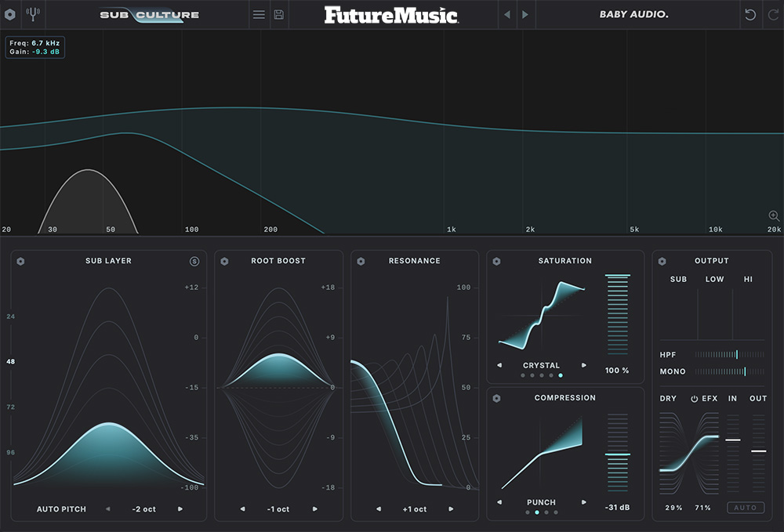Step Root Boost octave right from -1 oct
The image size is (784, 532).
tap(315, 509)
